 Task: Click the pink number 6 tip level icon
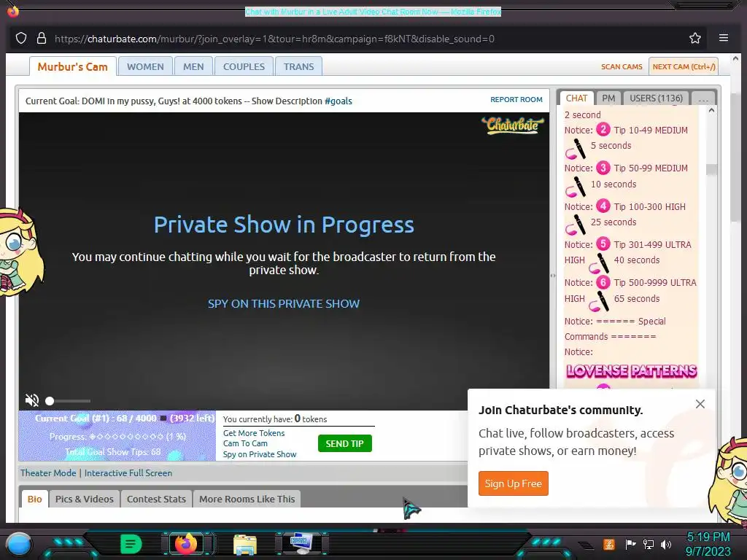pyautogui.click(x=603, y=282)
